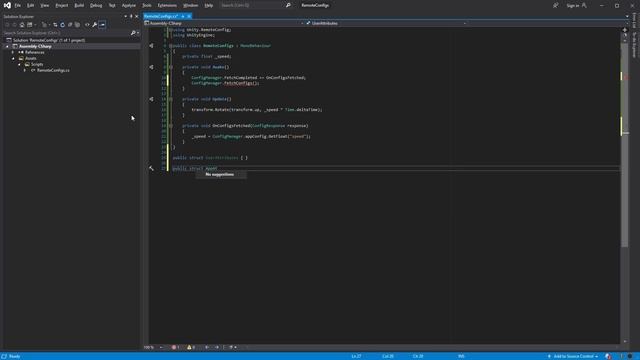The height and width of the screenshot is (360, 640).
Task: Toggle Preview Selected Items button
Action: pyautogui.click(x=102, y=24)
